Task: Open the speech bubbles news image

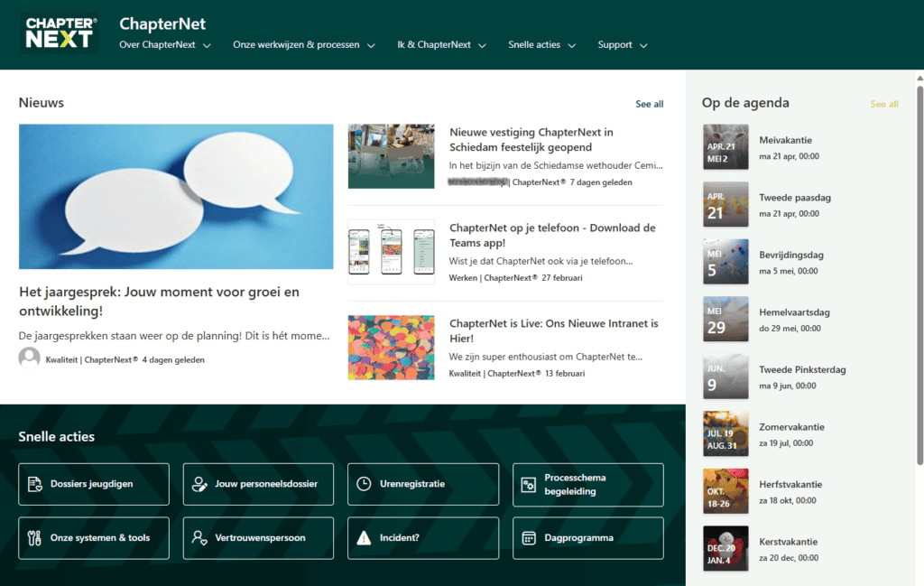Action: [176, 196]
